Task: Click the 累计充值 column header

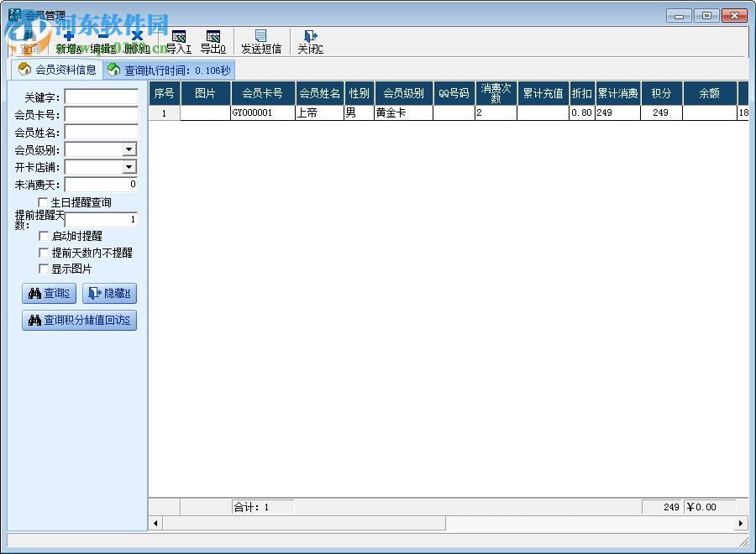Action: (x=543, y=93)
